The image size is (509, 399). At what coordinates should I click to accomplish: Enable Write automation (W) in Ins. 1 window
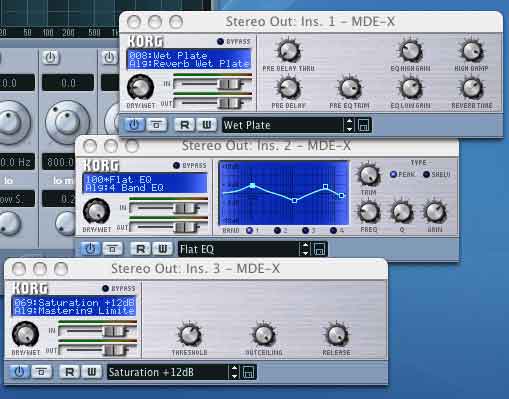point(207,125)
